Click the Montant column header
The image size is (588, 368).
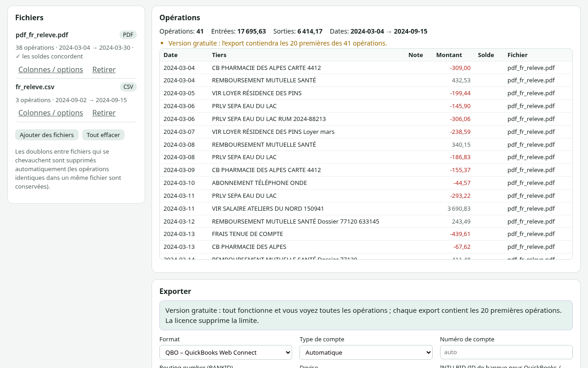(x=449, y=55)
